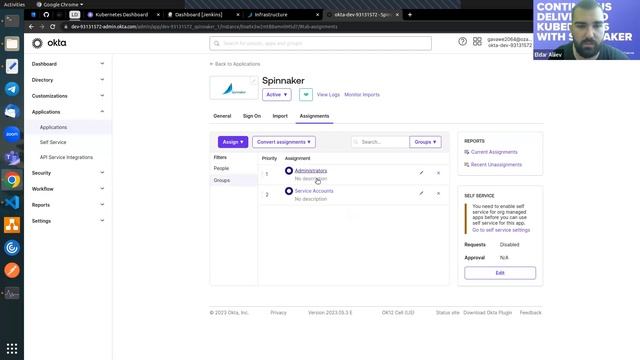
Task: Open Microsoft Teams from the dock
Action: [12, 157]
